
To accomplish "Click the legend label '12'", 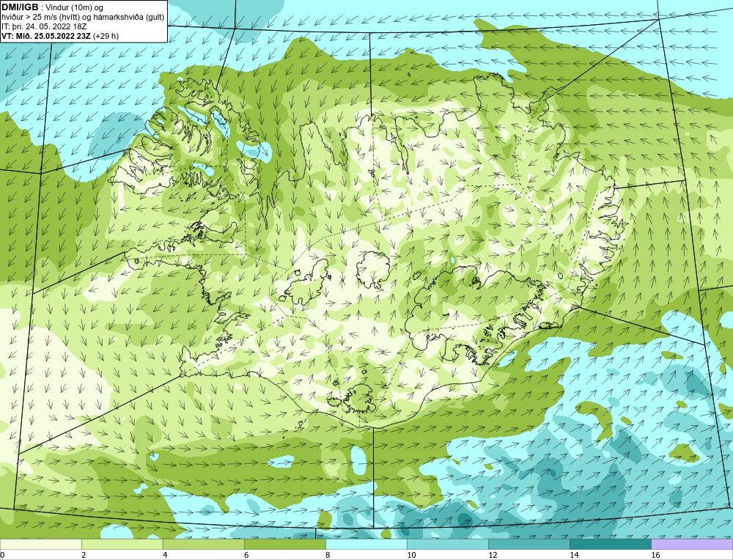I will 493,555.
